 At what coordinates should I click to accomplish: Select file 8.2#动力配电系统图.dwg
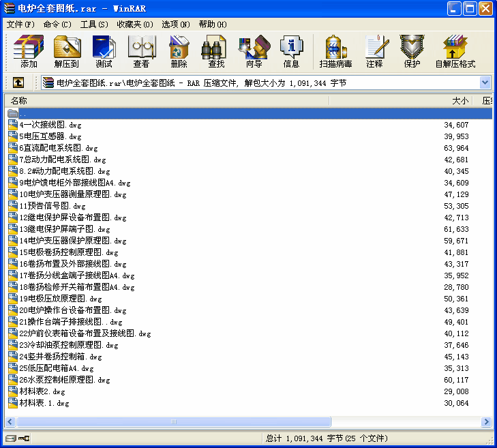pyautogui.click(x=65, y=171)
